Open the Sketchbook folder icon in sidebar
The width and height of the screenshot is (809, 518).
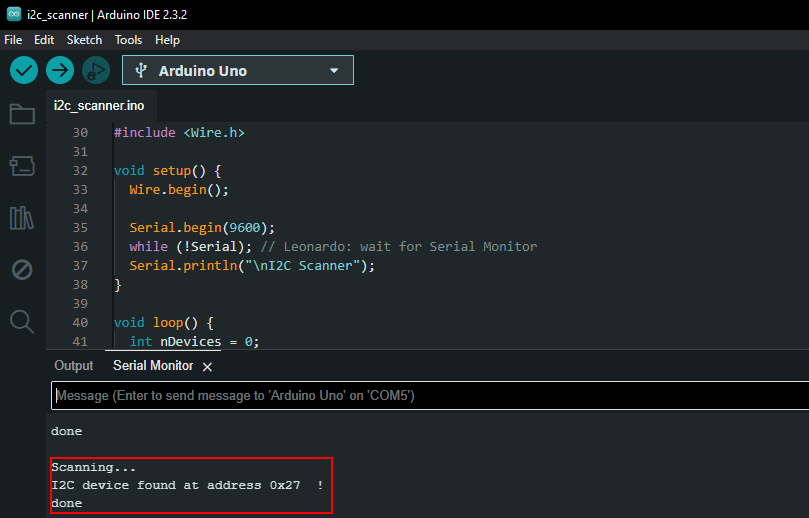(22, 114)
